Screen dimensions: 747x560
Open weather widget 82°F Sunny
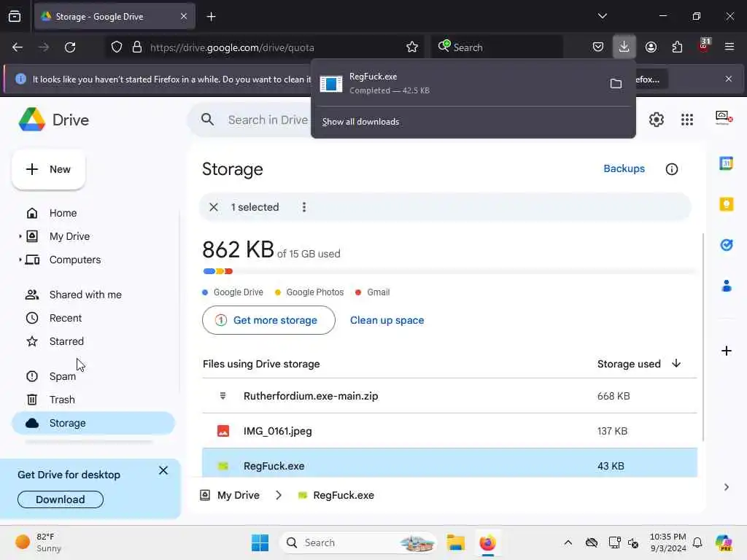pos(39,542)
